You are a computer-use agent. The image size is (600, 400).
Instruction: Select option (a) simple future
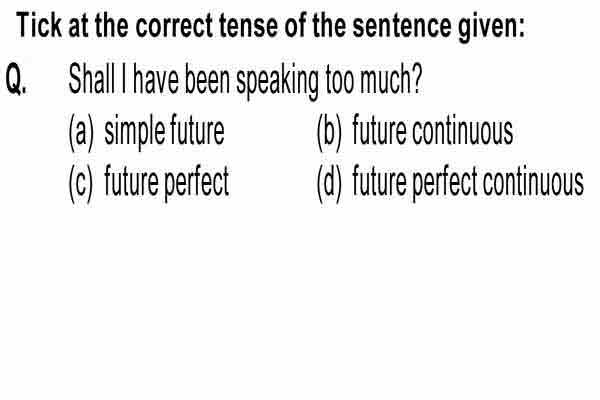pos(146,131)
